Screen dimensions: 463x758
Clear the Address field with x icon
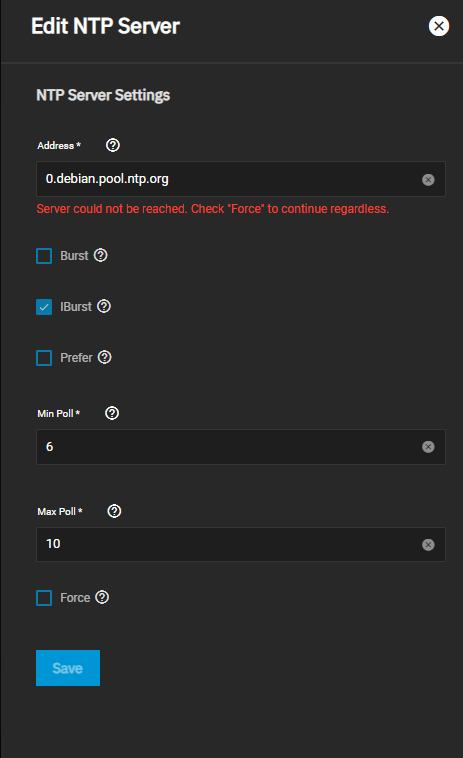(x=428, y=180)
